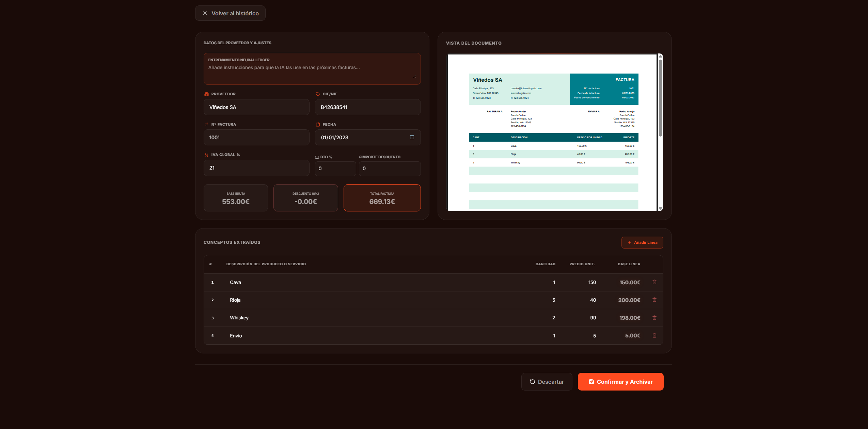Viewport: 868px width, 429px height.
Task: Remove the Whiskey line with trash icon
Action: click(x=654, y=318)
